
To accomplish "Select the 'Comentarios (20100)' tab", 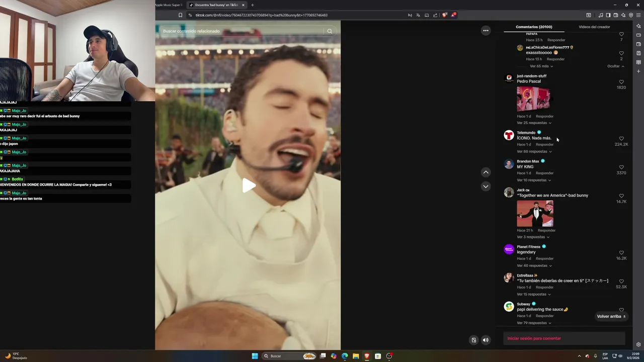I will pos(534,27).
